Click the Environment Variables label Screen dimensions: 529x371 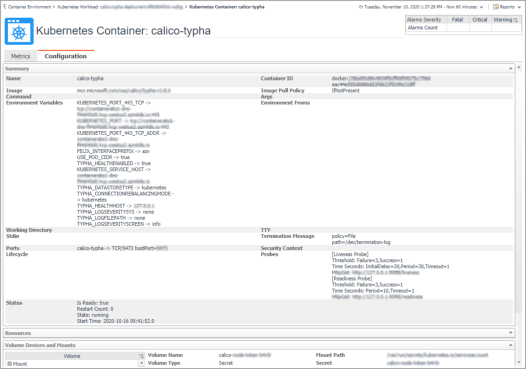34,103
